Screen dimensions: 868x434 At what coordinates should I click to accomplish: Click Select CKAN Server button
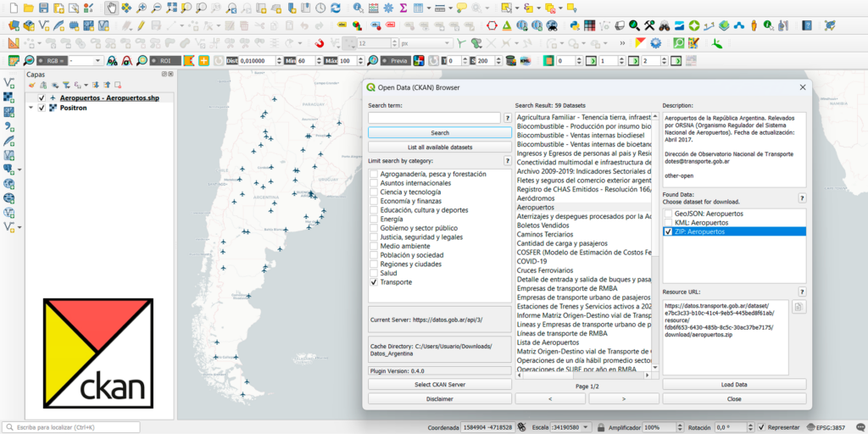[440, 384]
